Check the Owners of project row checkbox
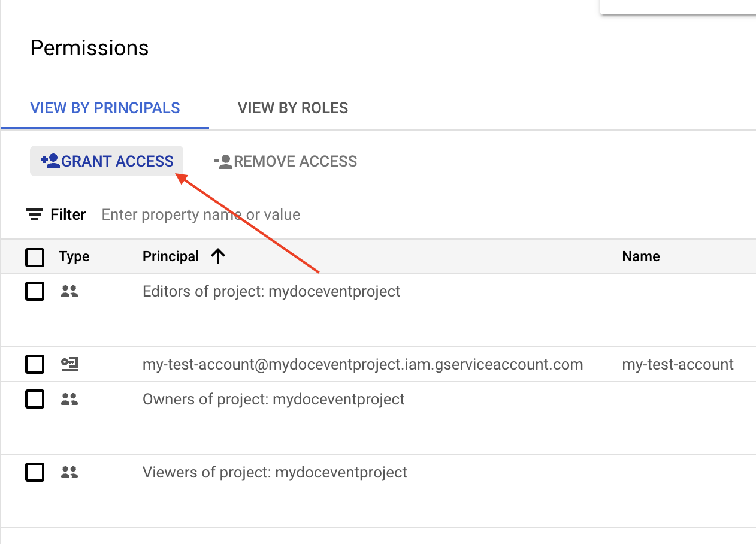Viewport: 756px width, 544px height. 35,400
